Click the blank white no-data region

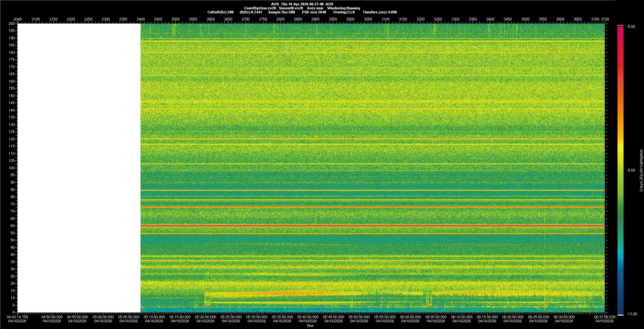pyautogui.click(x=79, y=168)
